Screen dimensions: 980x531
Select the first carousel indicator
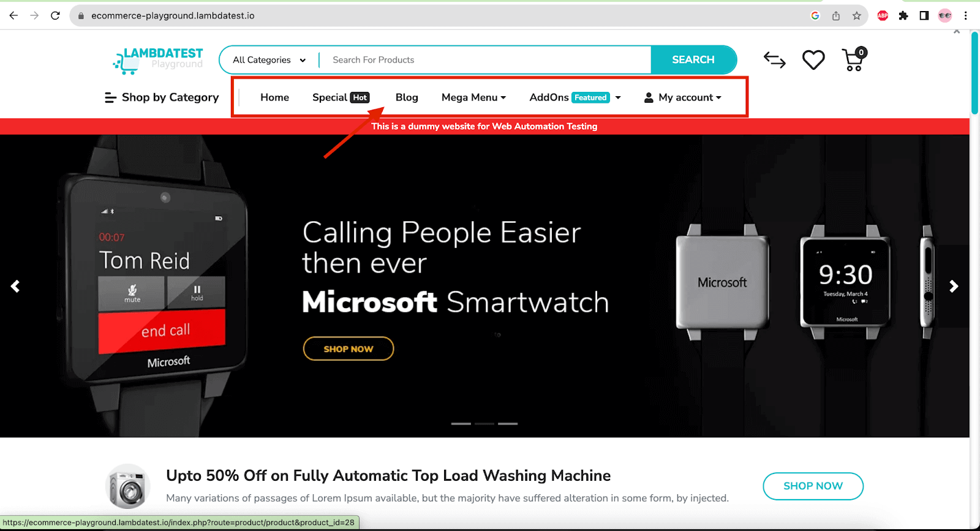tap(461, 424)
